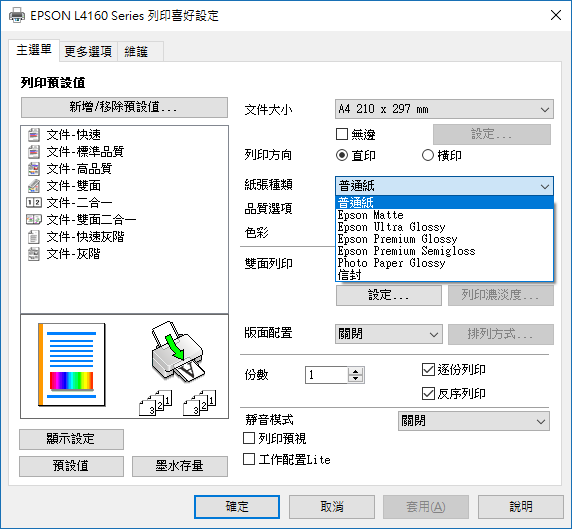The width and height of the screenshot is (572, 529).
Task: Switch to the 維護 tab
Action: [x=140, y=51]
